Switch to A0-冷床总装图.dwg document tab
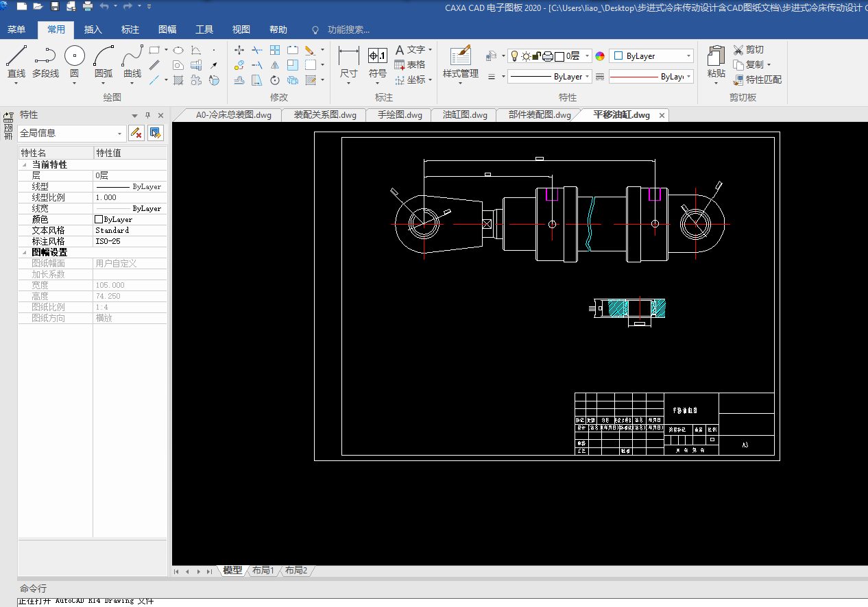The height and width of the screenshot is (607, 868). coord(233,115)
